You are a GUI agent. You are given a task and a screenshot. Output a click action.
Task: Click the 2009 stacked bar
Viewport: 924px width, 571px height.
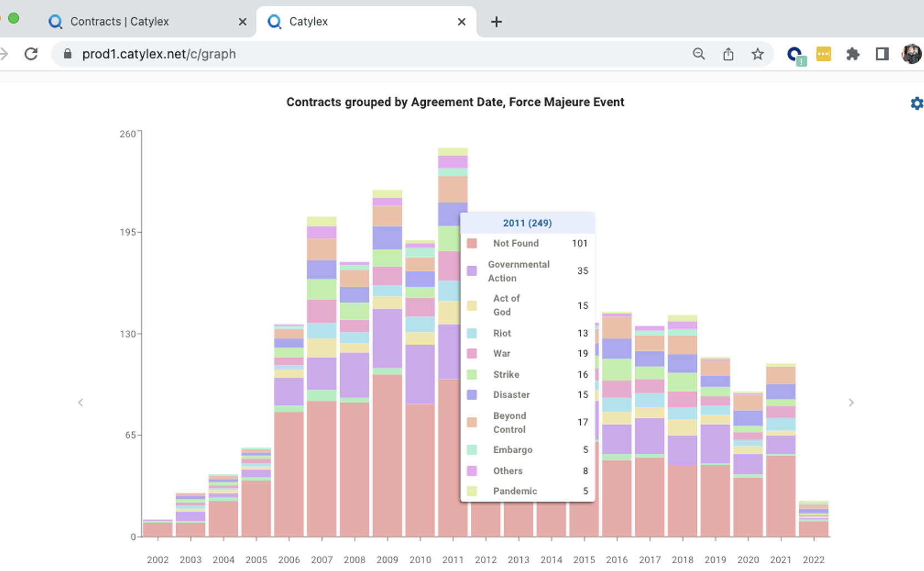(387, 389)
